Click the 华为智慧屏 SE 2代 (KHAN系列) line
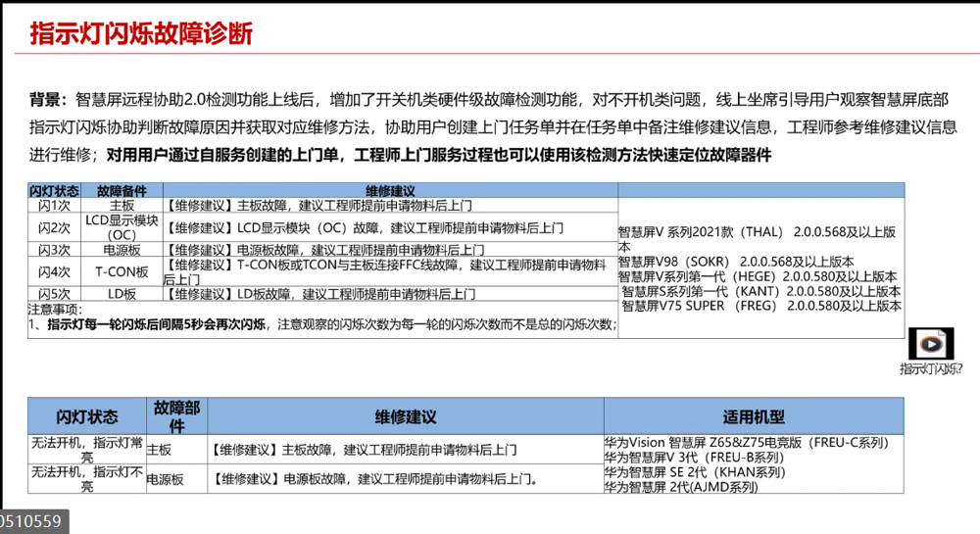Screen dimensions: 980x534 [695, 472]
